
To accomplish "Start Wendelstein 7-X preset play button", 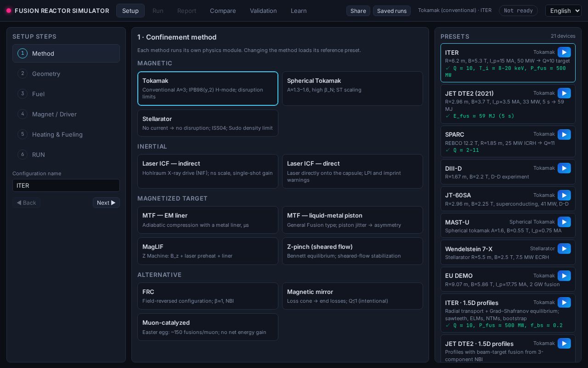I will pos(564,249).
